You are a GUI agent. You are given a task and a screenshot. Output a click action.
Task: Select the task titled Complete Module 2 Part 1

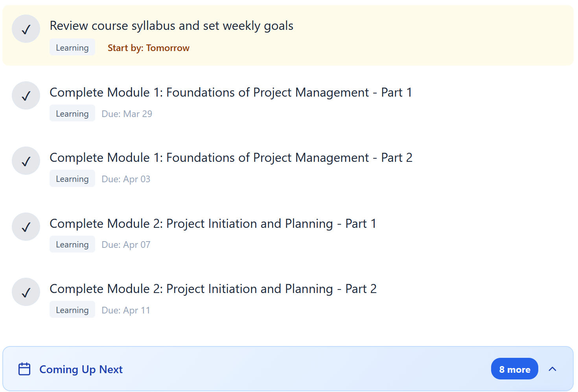click(213, 223)
